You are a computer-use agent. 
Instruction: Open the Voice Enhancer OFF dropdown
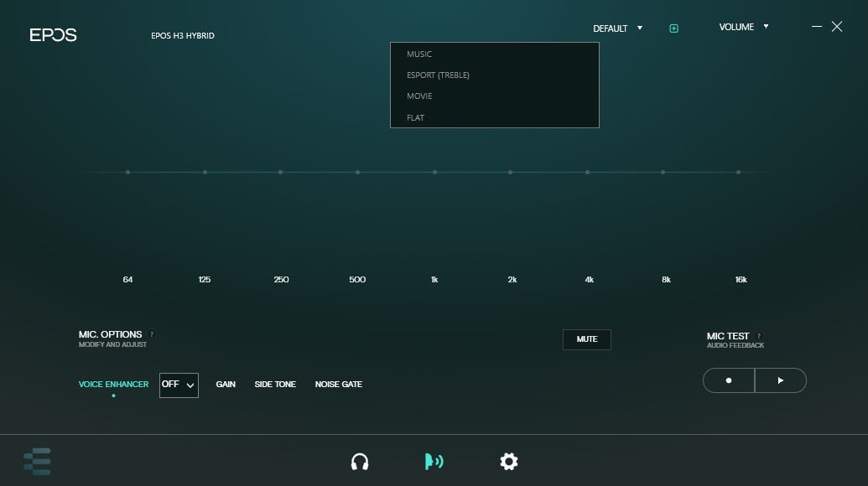(179, 385)
